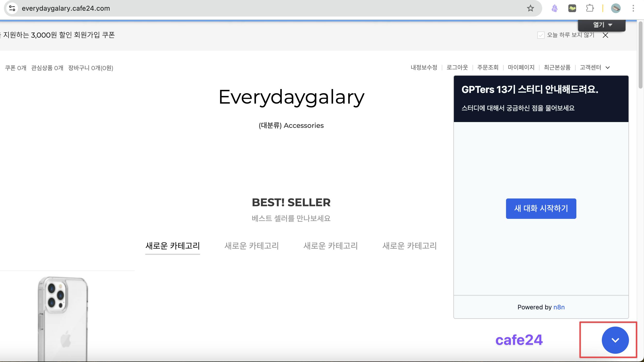
Task: Open the Extensions puzzle piece menu
Action: click(x=590, y=8)
